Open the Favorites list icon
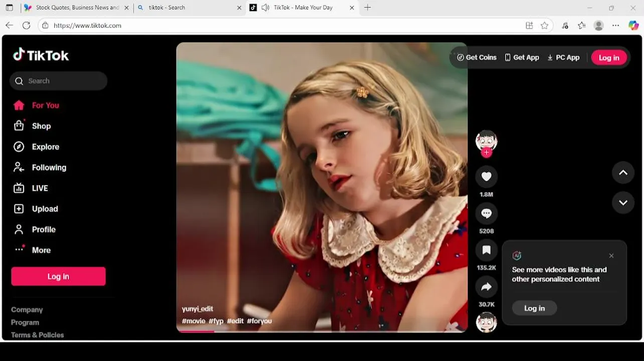The image size is (644, 361). coord(582,26)
